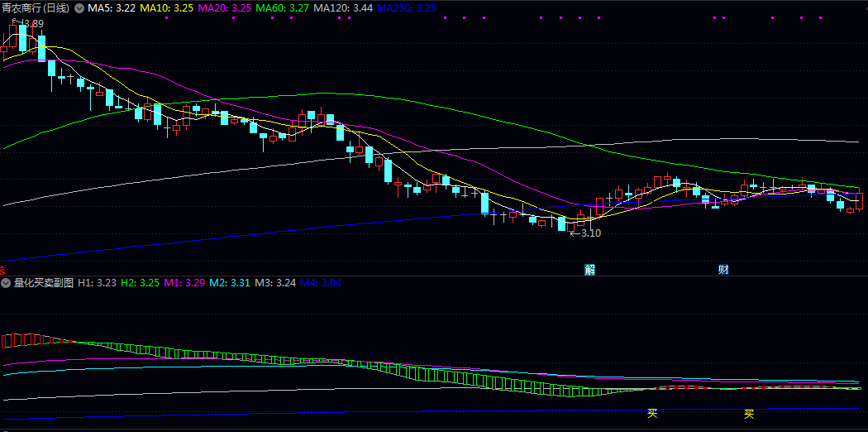868x432 pixels.
Task: Click the 解 event marker icon
Action: 590,269
